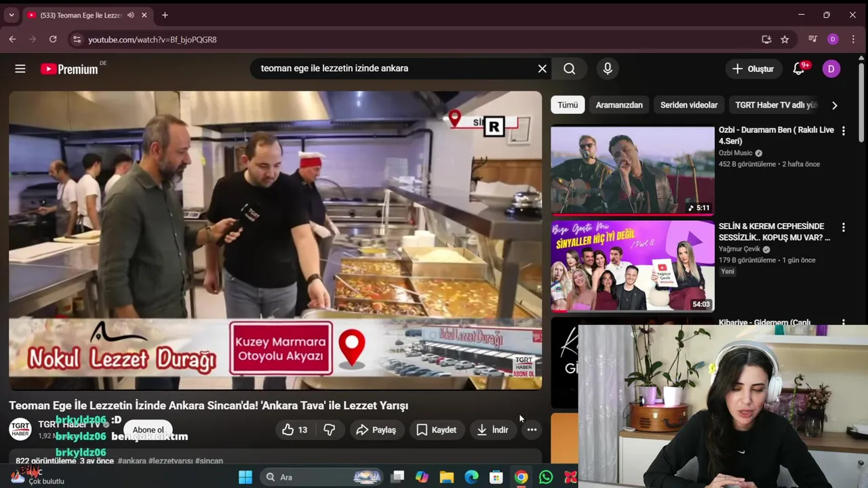
Task: Open options for the Selin & Kerem video
Action: pyautogui.click(x=844, y=228)
